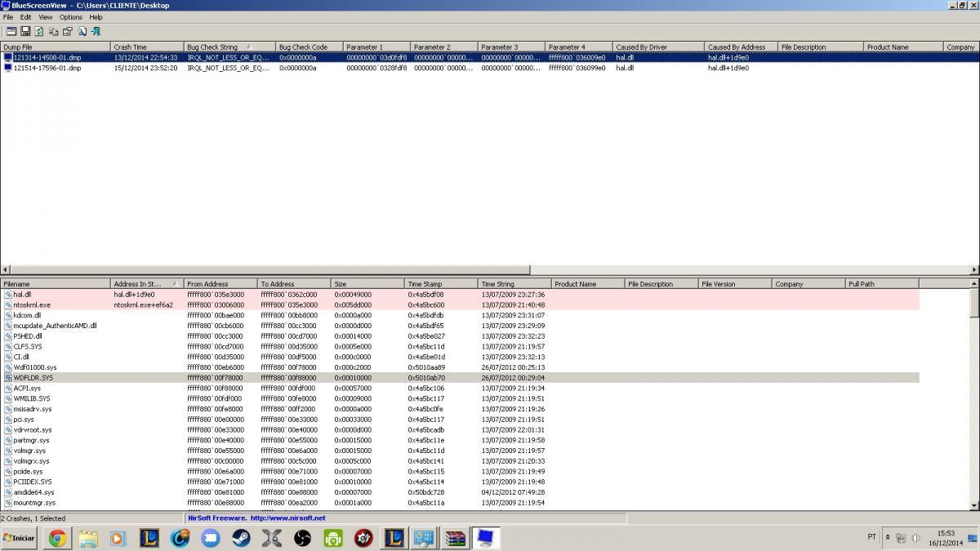Select the partmgr.sys driver row
Viewport: 980px width, 551px height.
click(x=460, y=440)
